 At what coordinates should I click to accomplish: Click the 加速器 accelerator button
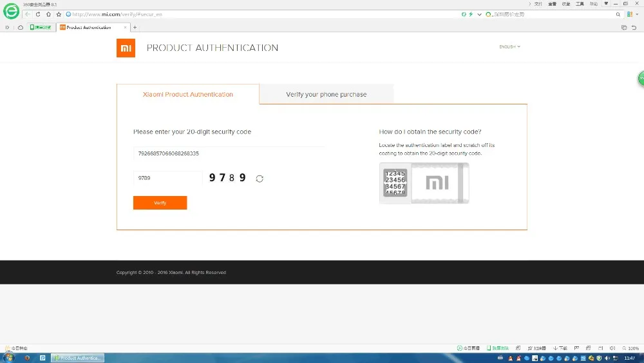coord(536,348)
